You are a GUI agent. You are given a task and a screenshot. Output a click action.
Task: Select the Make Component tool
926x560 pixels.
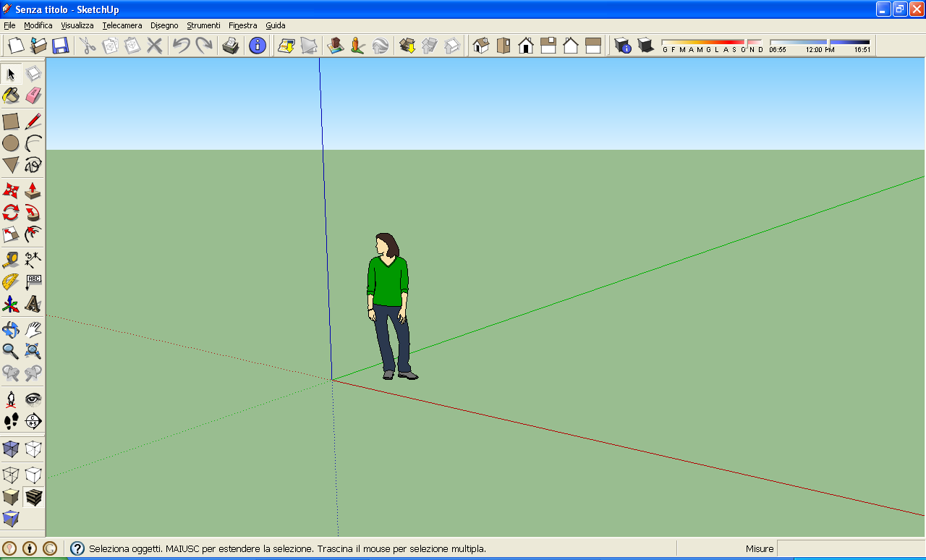tap(33, 74)
